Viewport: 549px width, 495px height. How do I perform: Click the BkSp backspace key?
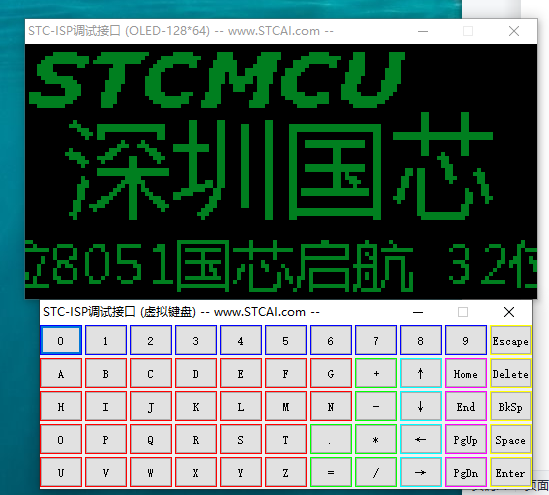[511, 406]
